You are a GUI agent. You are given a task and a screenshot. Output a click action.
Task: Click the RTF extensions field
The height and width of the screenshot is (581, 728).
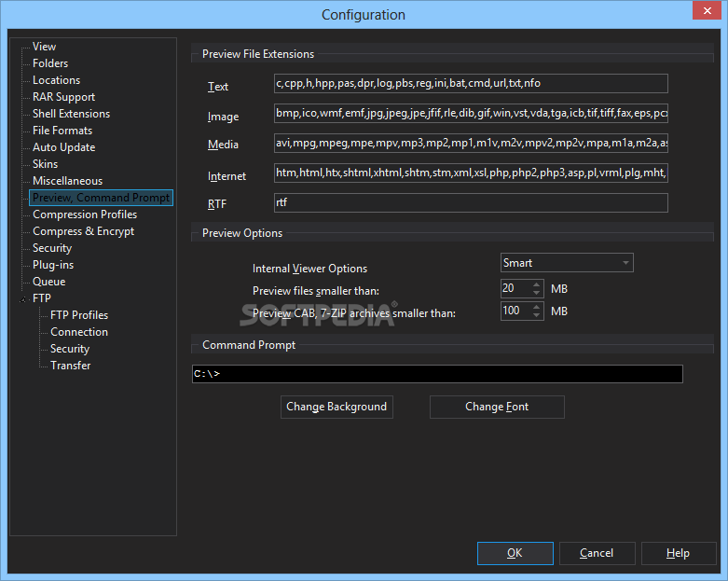[471, 202]
